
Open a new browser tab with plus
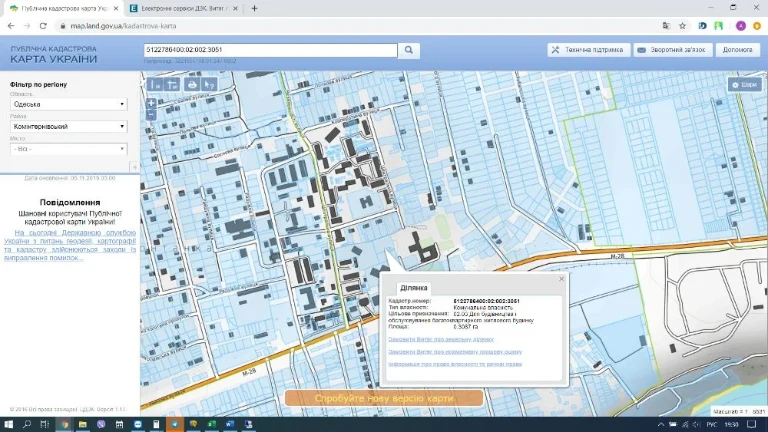[x=254, y=8]
